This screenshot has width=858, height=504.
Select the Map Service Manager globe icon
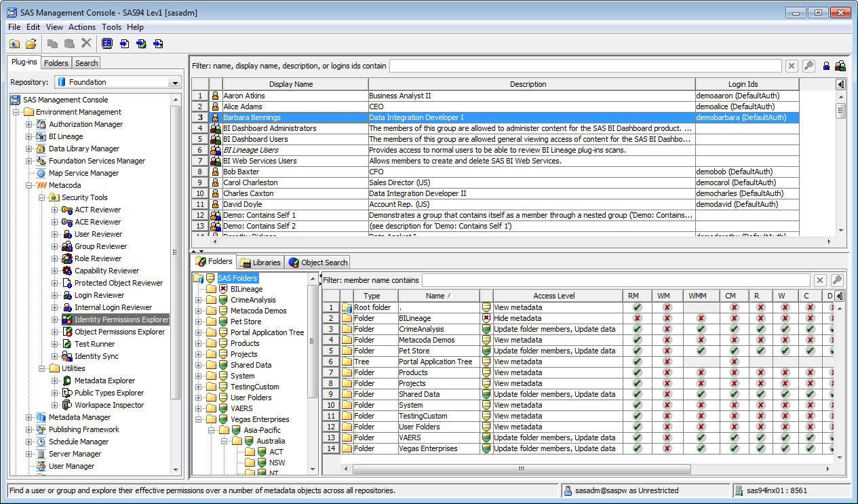pyautogui.click(x=41, y=173)
